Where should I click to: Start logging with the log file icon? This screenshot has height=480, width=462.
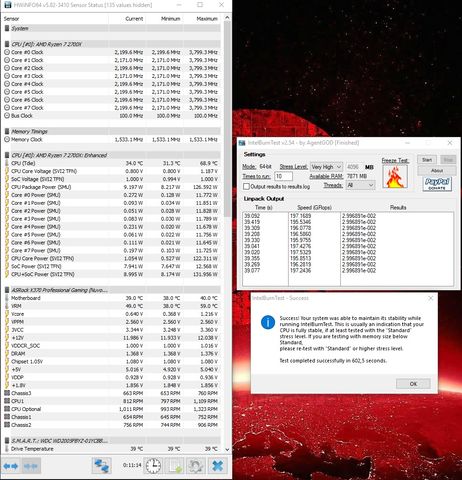[175, 466]
